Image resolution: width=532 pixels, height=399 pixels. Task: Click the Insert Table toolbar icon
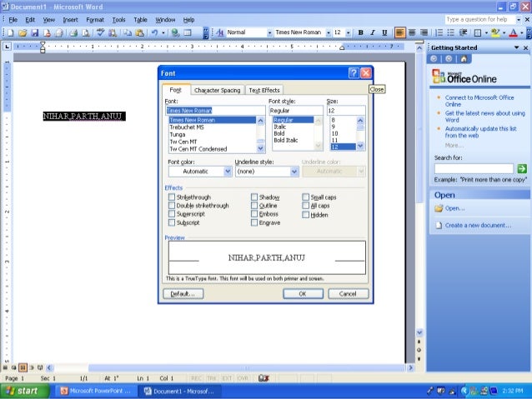tap(188, 32)
